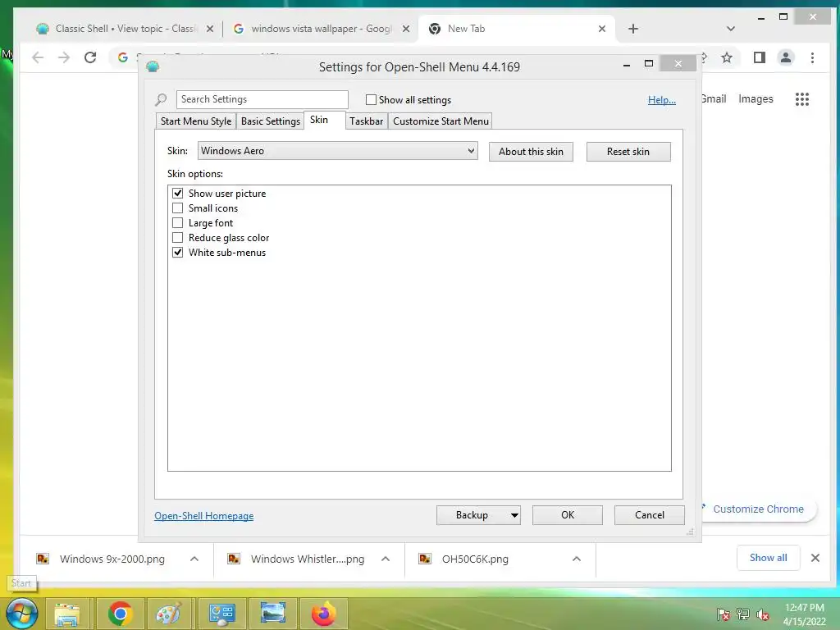This screenshot has height=630, width=840.
Task: Uncheck Show user picture
Action: coord(177,193)
